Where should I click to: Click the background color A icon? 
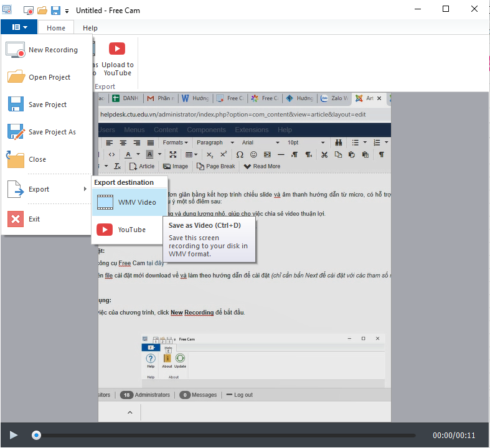click(149, 154)
